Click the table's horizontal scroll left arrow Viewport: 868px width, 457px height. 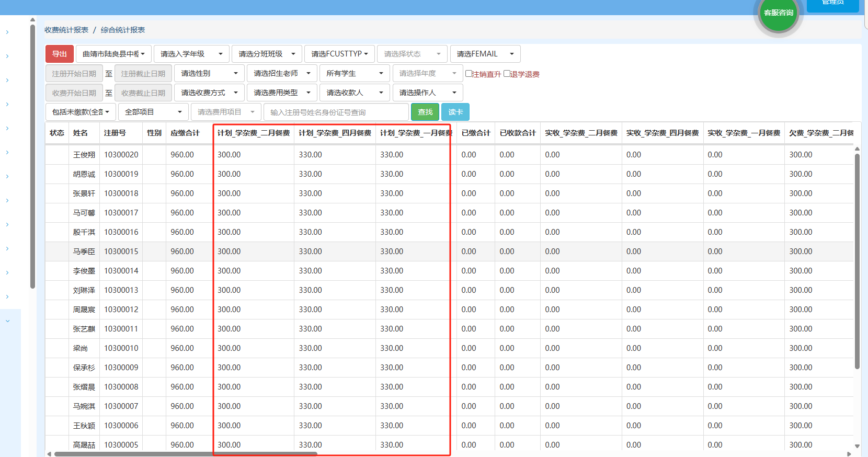click(49, 454)
